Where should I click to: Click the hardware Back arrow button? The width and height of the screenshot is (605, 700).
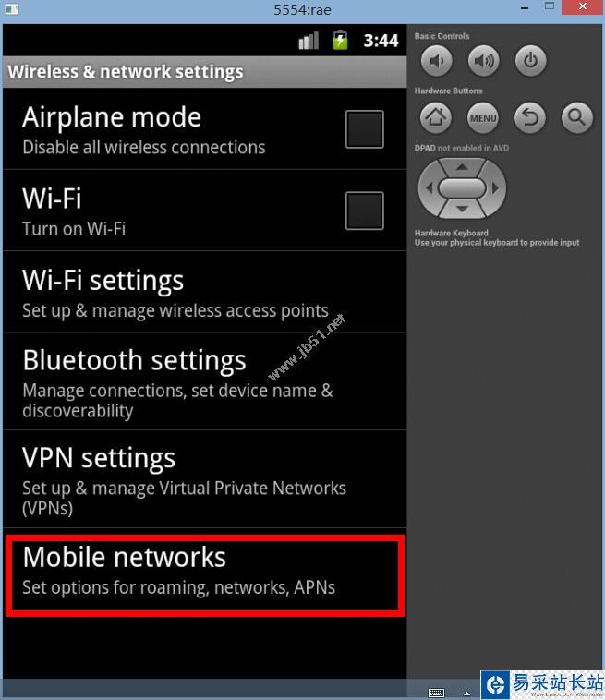pos(530,118)
